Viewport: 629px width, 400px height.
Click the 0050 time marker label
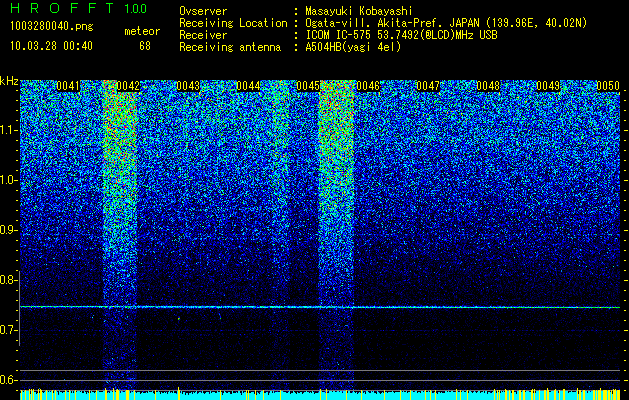(608, 86)
